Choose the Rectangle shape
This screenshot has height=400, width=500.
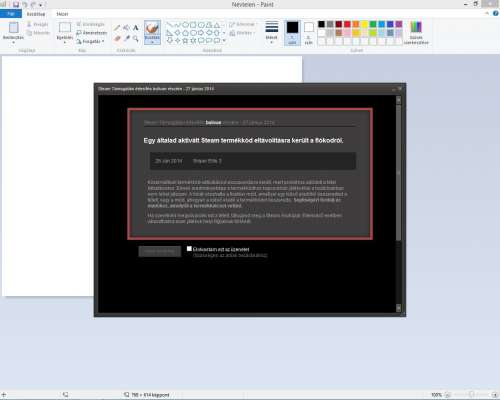point(193,25)
